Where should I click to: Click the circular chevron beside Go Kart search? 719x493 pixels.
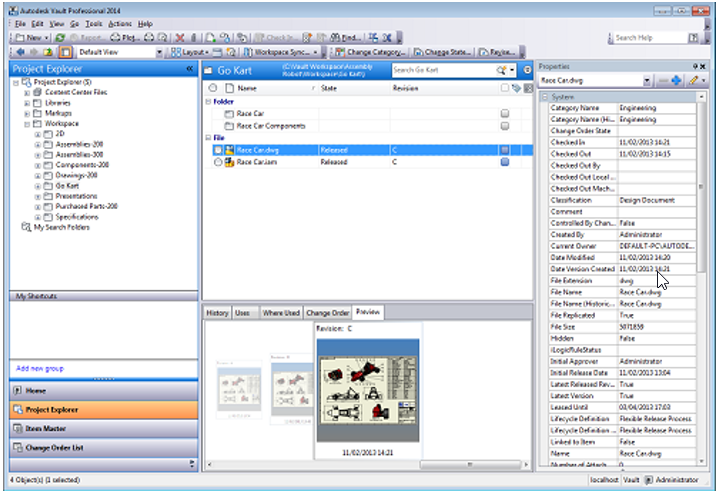pos(527,70)
